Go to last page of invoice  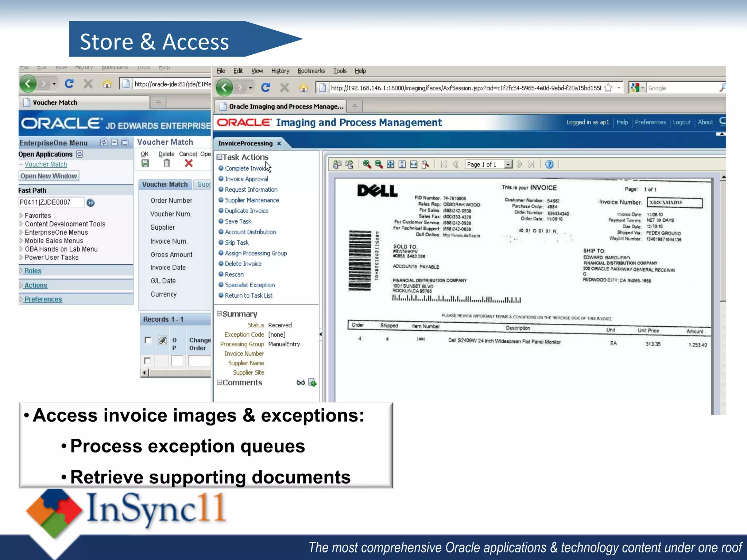pos(531,164)
